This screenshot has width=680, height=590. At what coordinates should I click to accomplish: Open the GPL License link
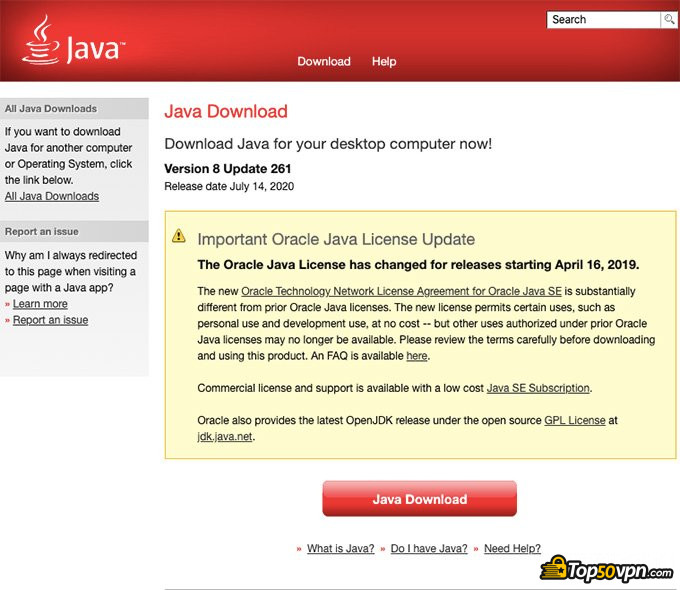(574, 420)
